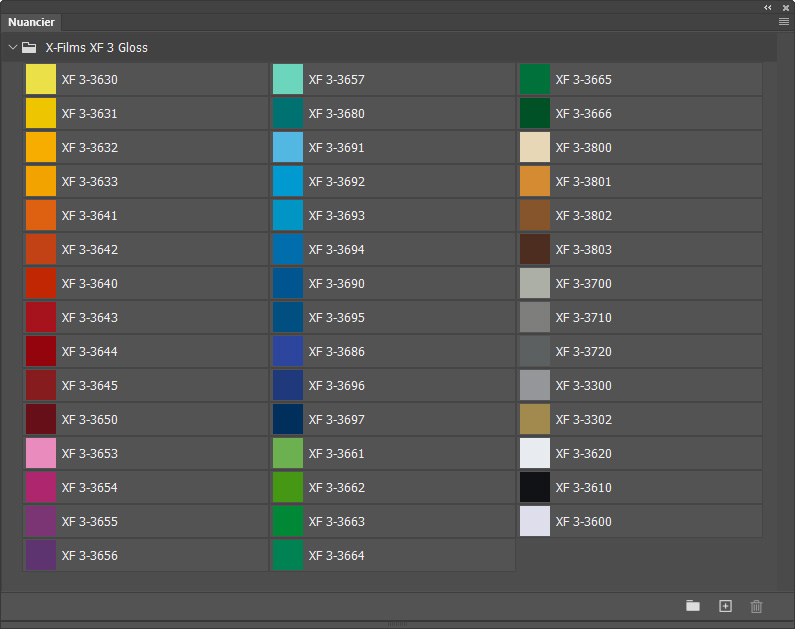Choose burgundy swatch XF 3-3650

[x=41, y=419]
